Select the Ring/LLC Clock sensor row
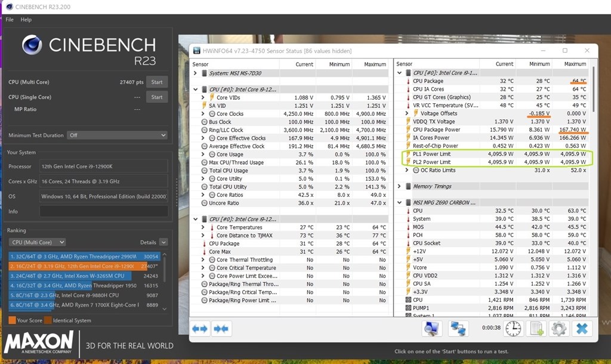Viewport: 611px width, 364px height. pos(289,130)
